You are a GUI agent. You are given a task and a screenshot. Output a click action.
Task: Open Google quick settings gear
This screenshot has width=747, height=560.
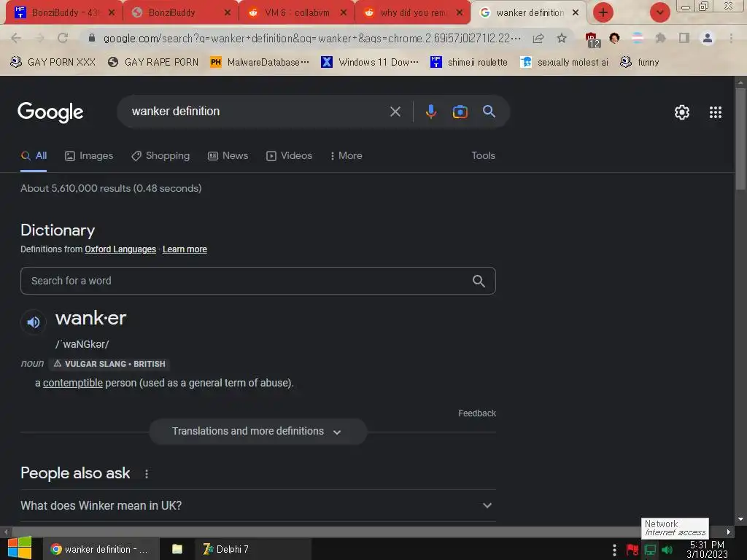(682, 112)
